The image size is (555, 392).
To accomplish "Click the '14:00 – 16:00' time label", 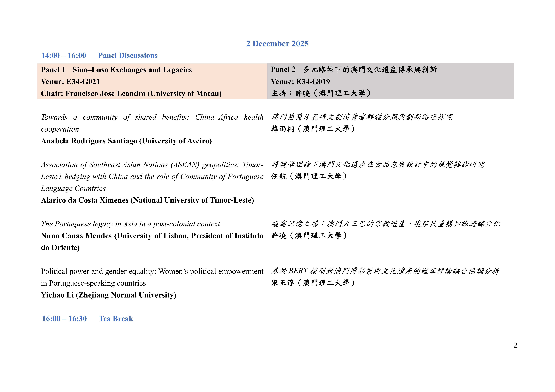I will click(x=64, y=56).
